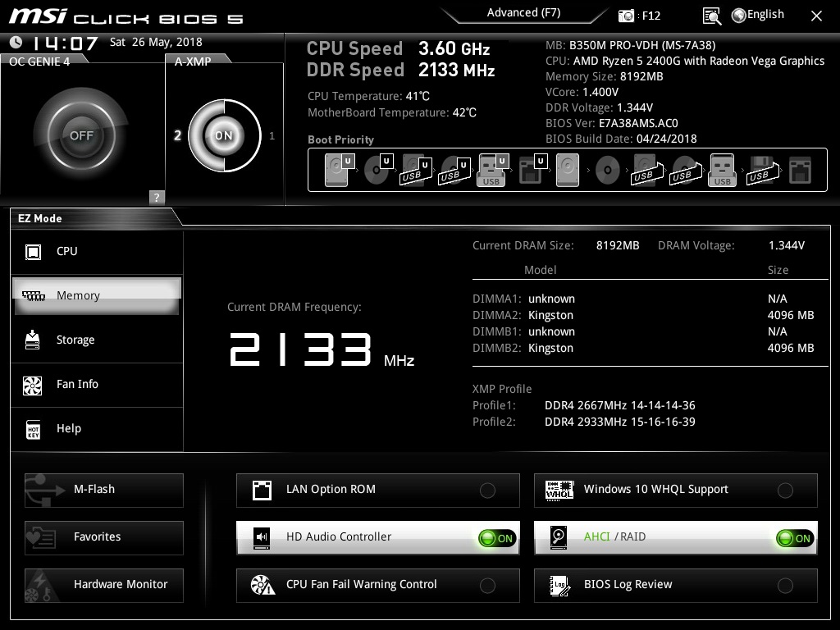Select the legacy CD/DVD boot device

coord(608,171)
